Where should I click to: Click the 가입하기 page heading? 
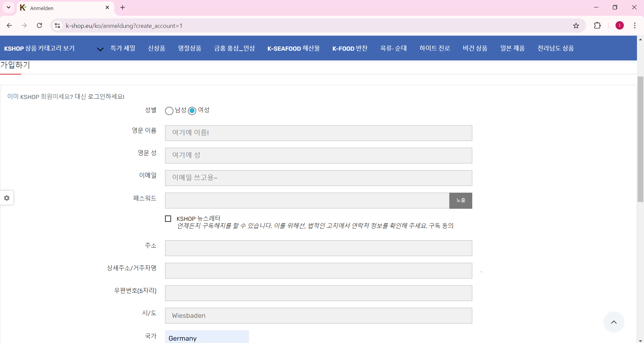click(15, 65)
